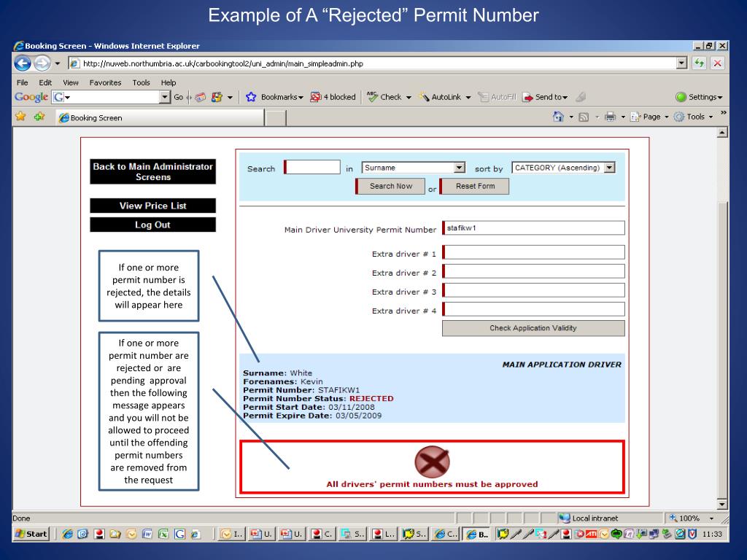Open the File menu
The width and height of the screenshot is (747, 560).
point(22,82)
